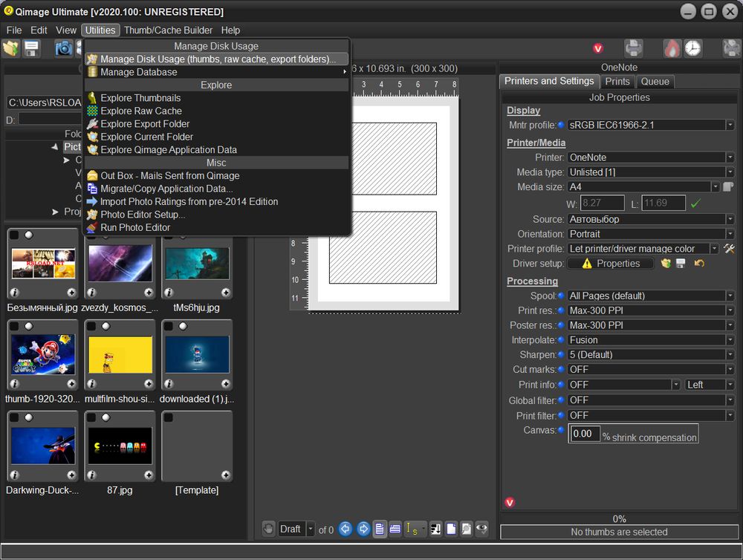
Task: Click the floppy disk save icon beside Properties
Action: (x=681, y=264)
